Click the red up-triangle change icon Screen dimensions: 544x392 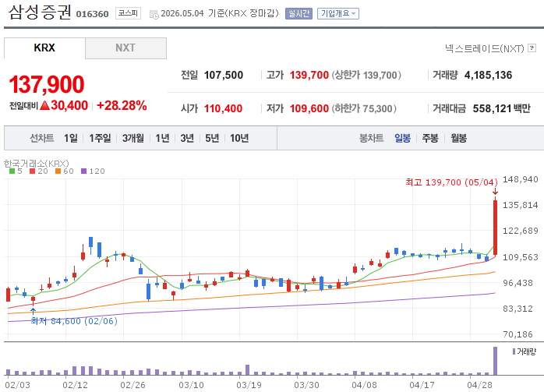44,105
